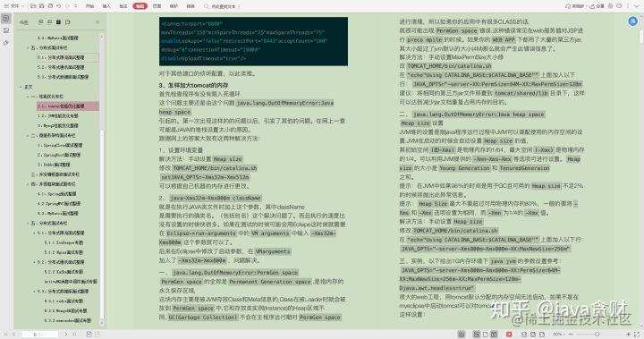The width and height of the screenshot is (644, 339).
Task: Select the 开始 tab in ribbon
Action: click(90, 6)
